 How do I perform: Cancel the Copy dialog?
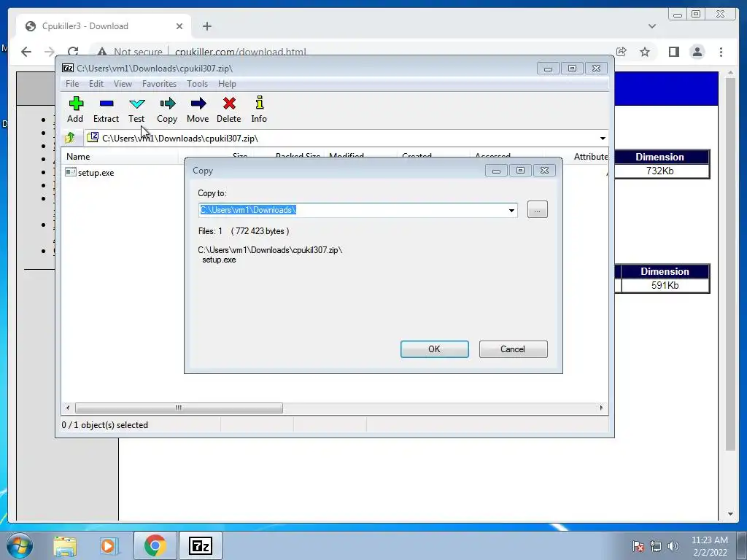point(513,349)
